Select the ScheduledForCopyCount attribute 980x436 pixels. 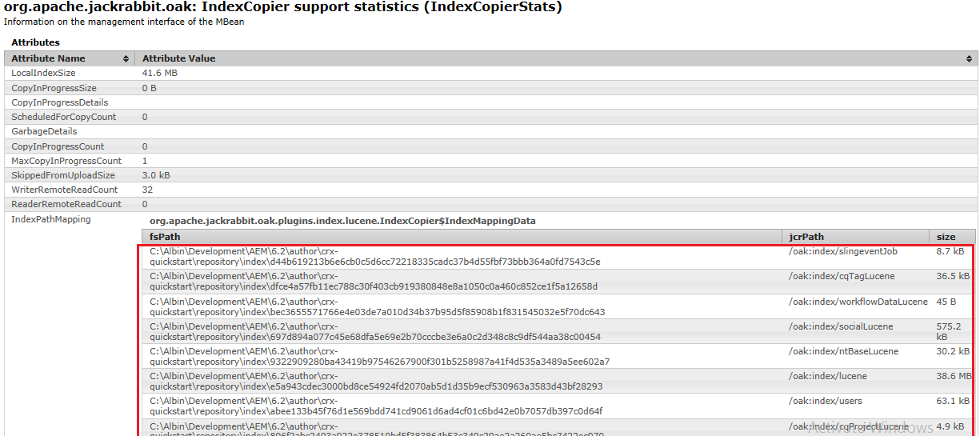pos(63,117)
